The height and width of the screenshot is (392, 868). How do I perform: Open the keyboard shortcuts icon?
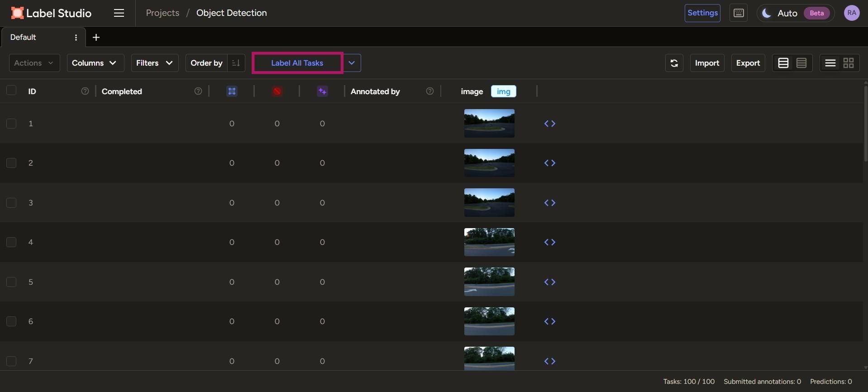pos(739,13)
